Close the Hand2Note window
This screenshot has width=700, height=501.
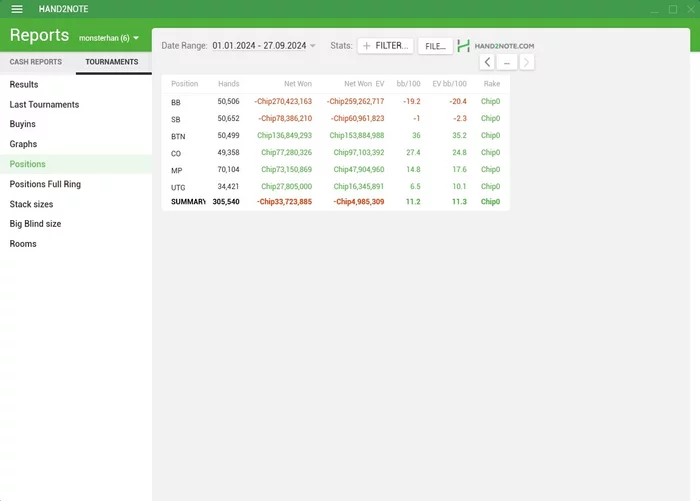pyautogui.click(x=691, y=9)
